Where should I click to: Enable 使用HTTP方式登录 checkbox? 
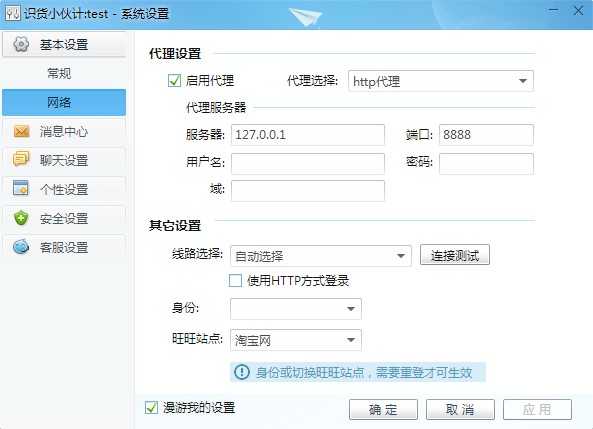pos(235,281)
